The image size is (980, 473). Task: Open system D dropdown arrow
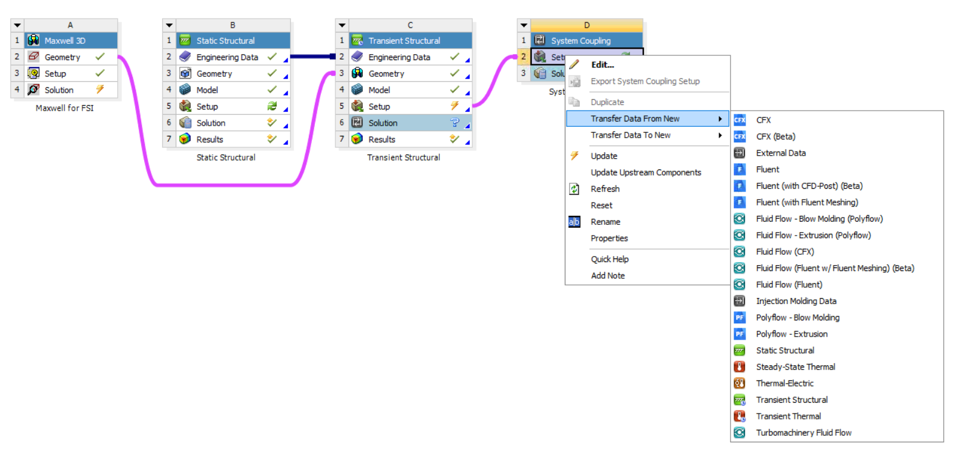[524, 25]
